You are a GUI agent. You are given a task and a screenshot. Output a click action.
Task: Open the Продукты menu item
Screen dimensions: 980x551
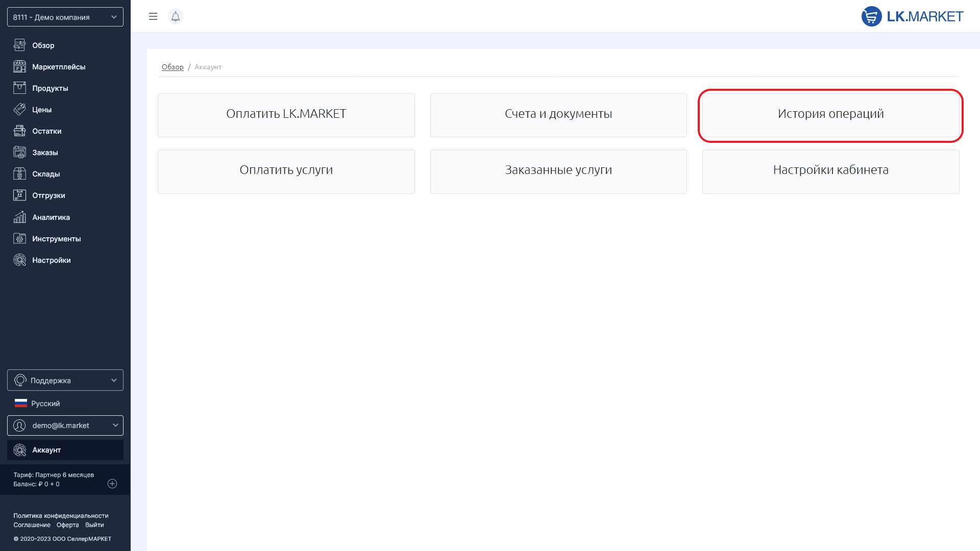[x=50, y=88]
